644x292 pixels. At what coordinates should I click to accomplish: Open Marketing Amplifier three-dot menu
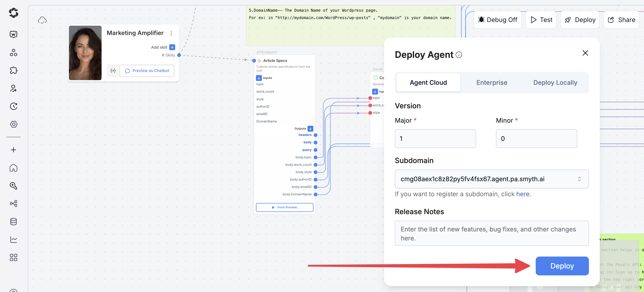(x=171, y=33)
